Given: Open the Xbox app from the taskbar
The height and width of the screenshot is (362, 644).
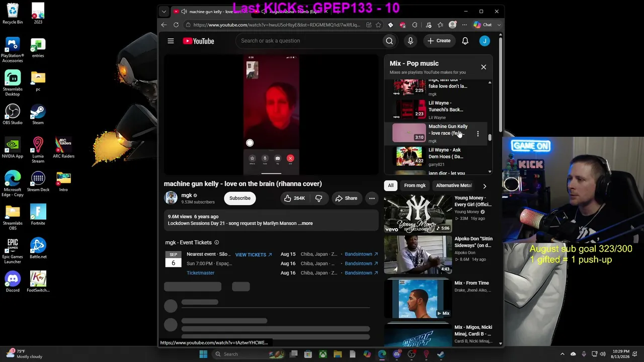Looking at the screenshot, I should click(x=323, y=354).
